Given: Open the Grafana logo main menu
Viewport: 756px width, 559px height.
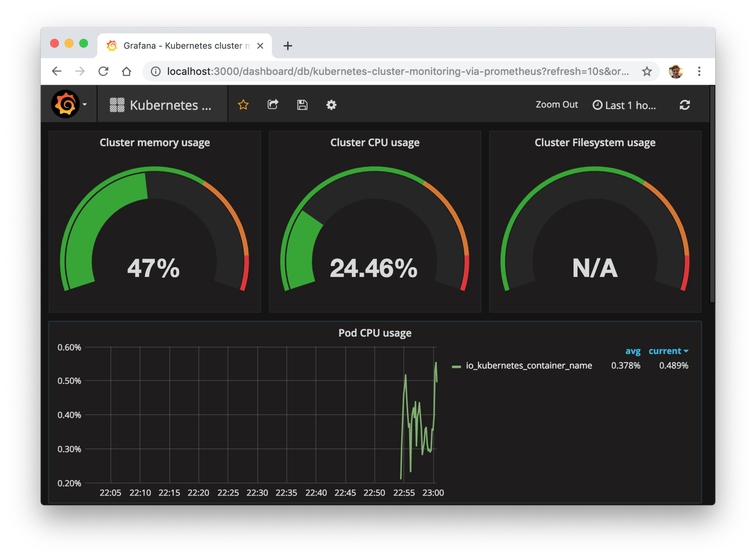Looking at the screenshot, I should 69,104.
